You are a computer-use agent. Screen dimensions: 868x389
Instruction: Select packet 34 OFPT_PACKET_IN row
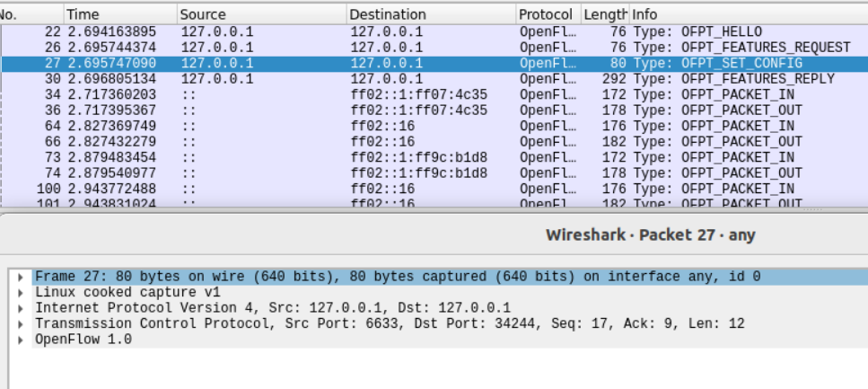point(431,94)
